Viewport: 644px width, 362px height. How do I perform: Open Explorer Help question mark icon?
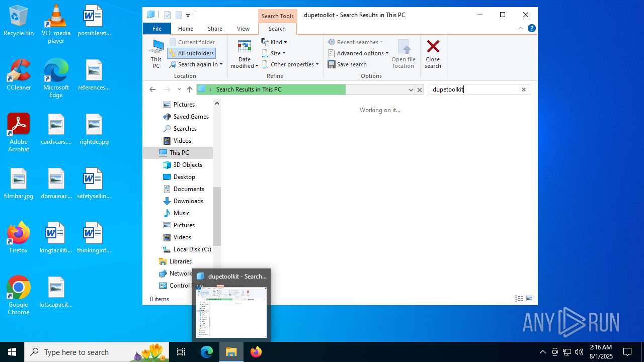[531, 28]
